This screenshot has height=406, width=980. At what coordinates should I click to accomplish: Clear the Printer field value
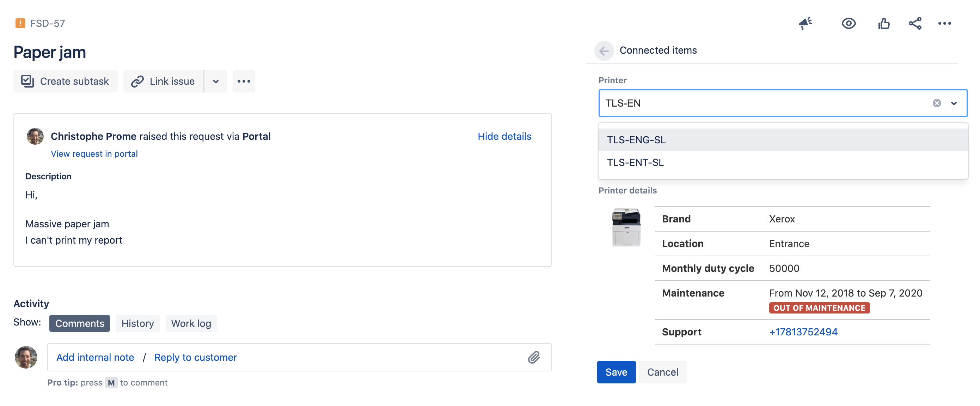point(937,103)
